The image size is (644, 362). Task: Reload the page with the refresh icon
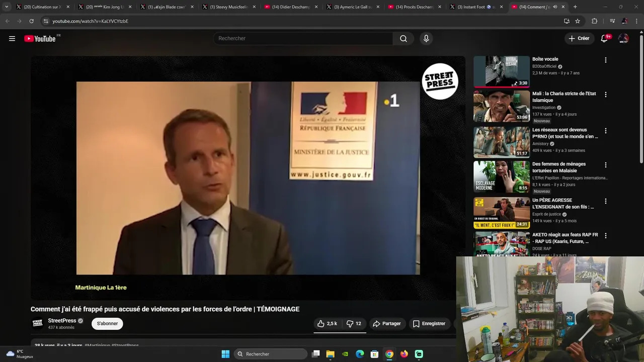31,21
